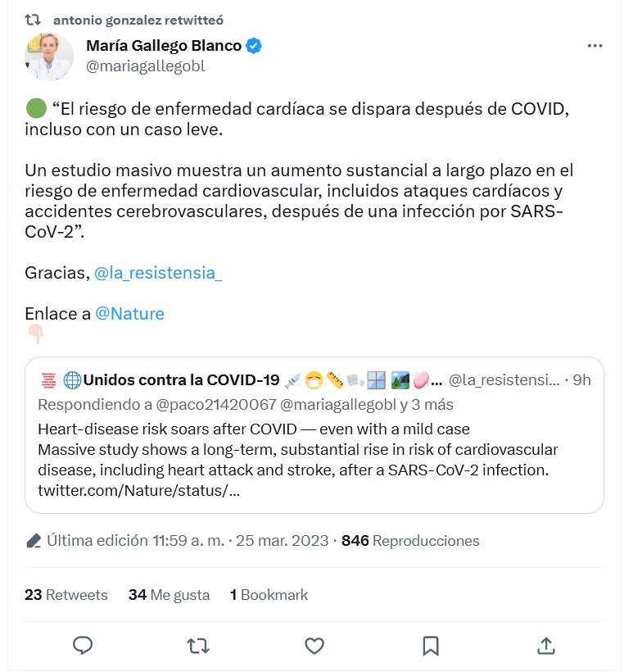Open María Gallego Blanco's profile picture
The height and width of the screenshot is (672, 624).
pyautogui.click(x=49, y=57)
